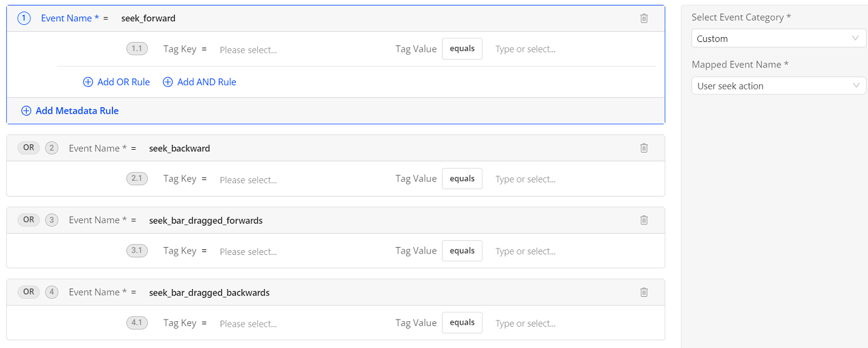Toggle the OR operator on rule 2
Image resolution: width=868 pixels, height=348 pixels.
[x=29, y=148]
